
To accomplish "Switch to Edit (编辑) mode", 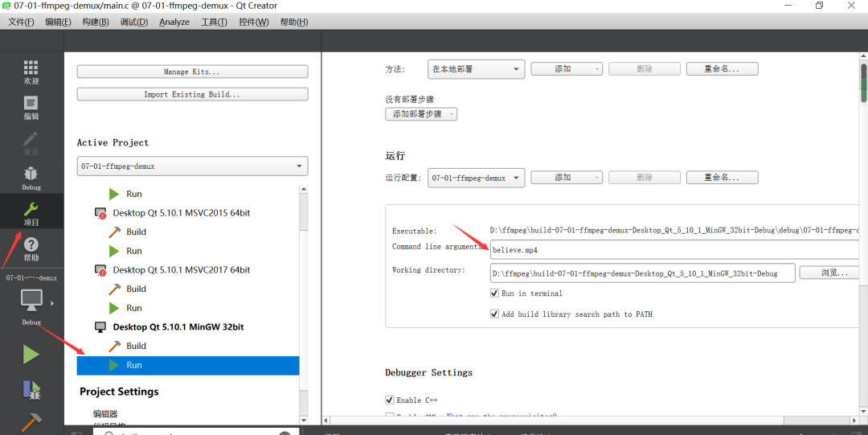I will [31, 108].
